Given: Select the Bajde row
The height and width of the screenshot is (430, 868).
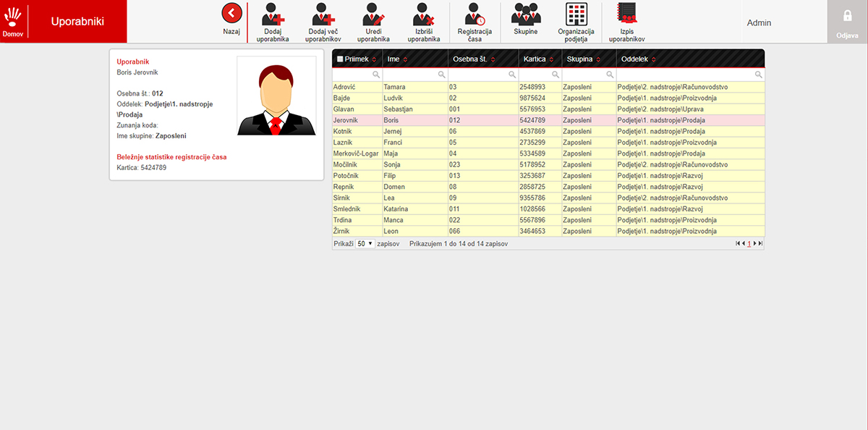Looking at the screenshot, I should [548, 98].
